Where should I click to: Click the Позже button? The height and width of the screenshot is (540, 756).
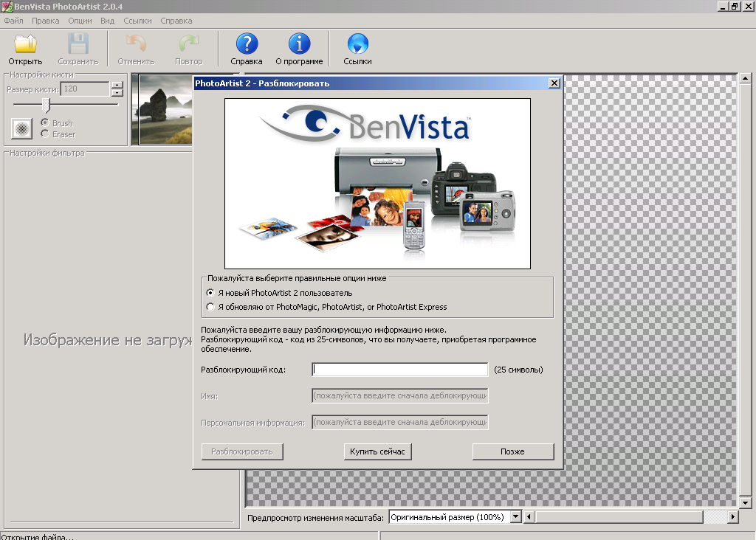coord(513,451)
